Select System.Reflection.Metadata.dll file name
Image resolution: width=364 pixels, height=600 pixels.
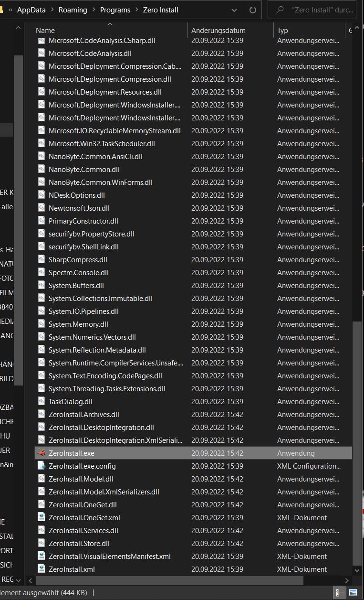[x=97, y=350]
